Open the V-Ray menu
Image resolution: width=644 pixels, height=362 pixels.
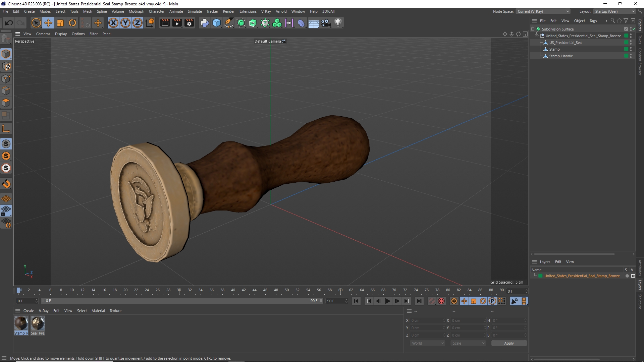(x=266, y=11)
